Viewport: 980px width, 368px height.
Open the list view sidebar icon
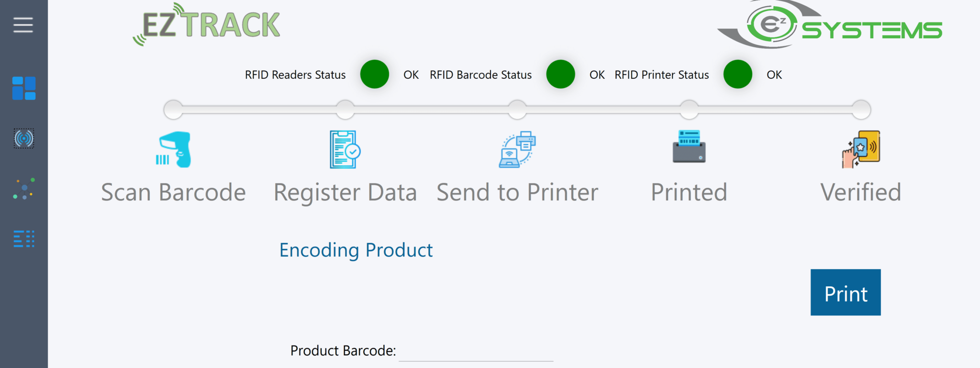pos(24,239)
